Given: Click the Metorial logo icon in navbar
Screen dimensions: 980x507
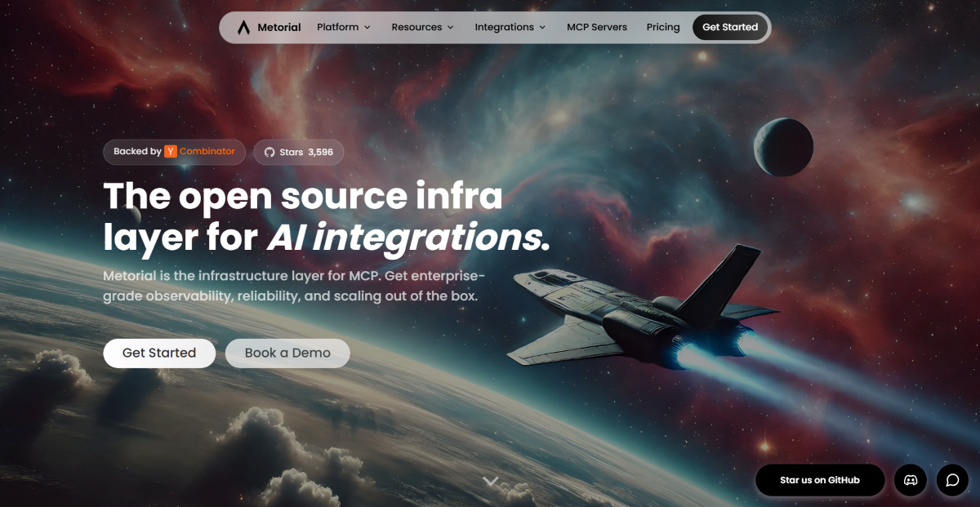Looking at the screenshot, I should click(243, 27).
